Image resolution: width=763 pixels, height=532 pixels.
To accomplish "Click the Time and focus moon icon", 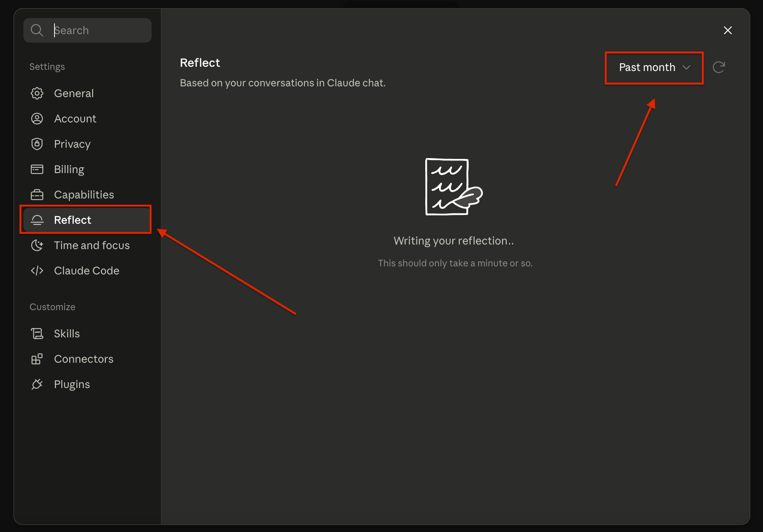I will [37, 245].
